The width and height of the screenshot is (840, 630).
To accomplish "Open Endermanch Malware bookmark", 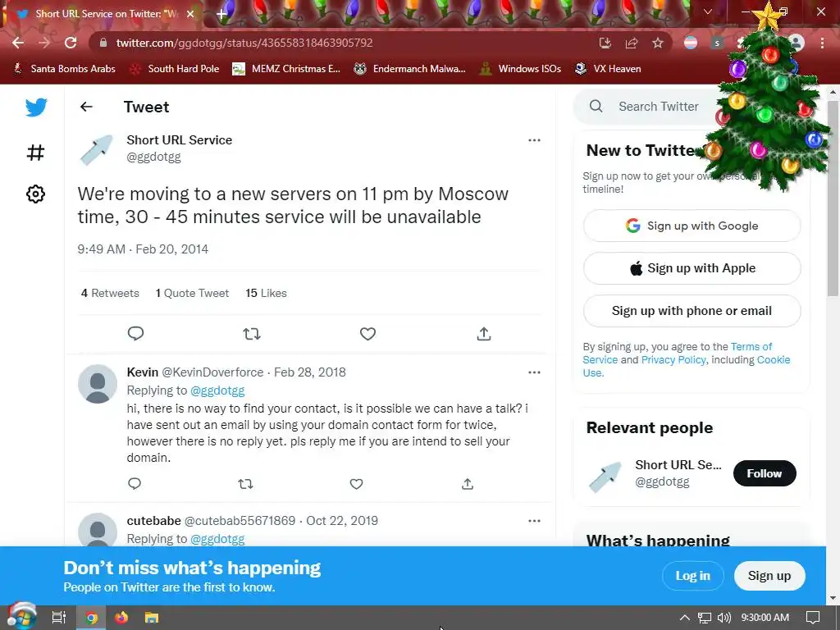I will tap(410, 69).
